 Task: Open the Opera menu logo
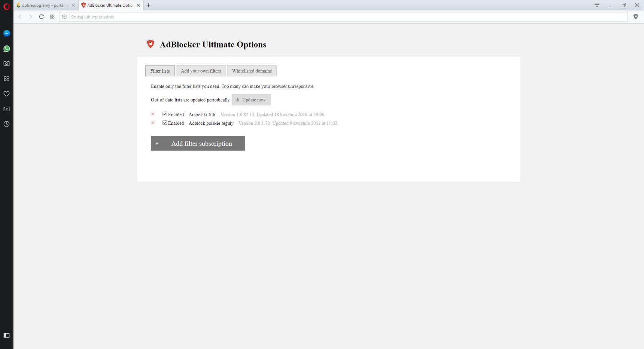[x=6, y=6]
